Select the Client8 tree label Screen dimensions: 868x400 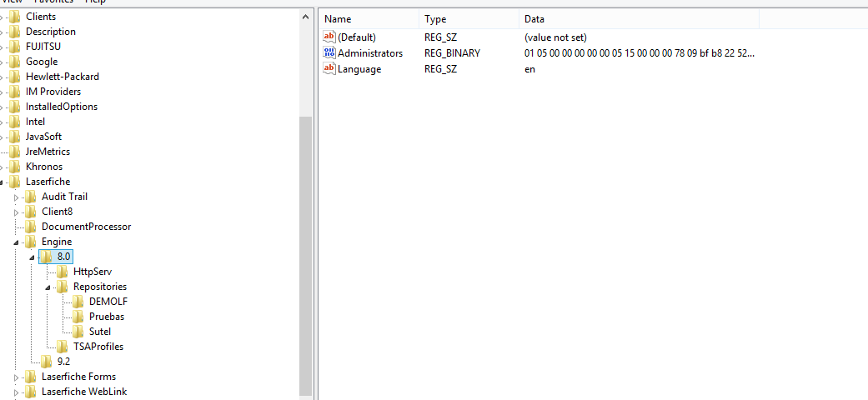57,212
